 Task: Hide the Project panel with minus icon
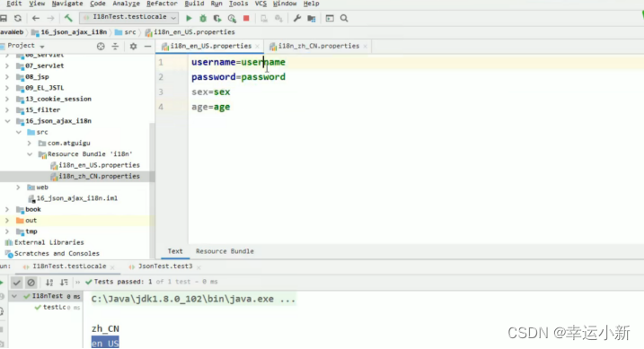coord(148,47)
